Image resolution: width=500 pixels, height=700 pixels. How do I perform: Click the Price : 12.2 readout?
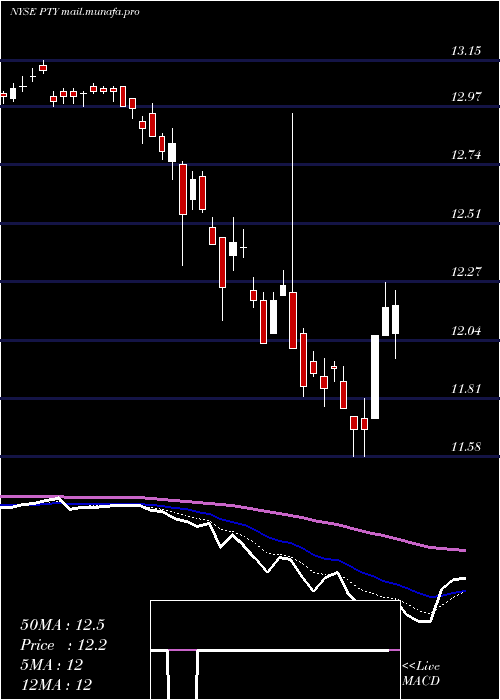(x=63, y=645)
